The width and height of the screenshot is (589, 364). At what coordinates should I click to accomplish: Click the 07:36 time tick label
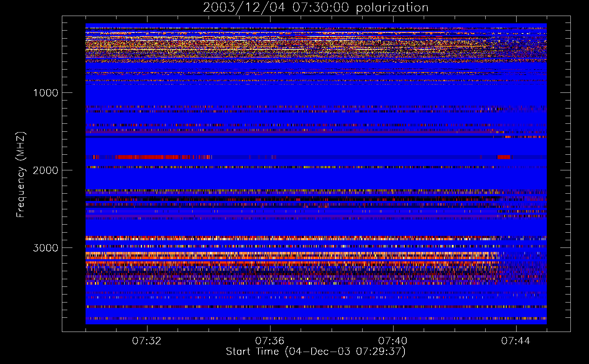tap(270, 341)
